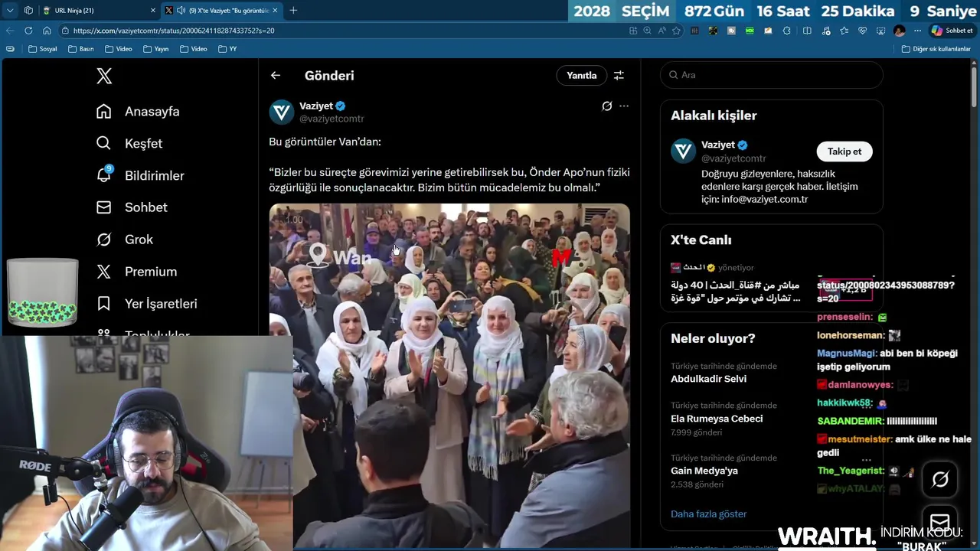Open Diğer sık kullanılanlar folder
This screenshot has width=980, height=551.
(x=936, y=49)
